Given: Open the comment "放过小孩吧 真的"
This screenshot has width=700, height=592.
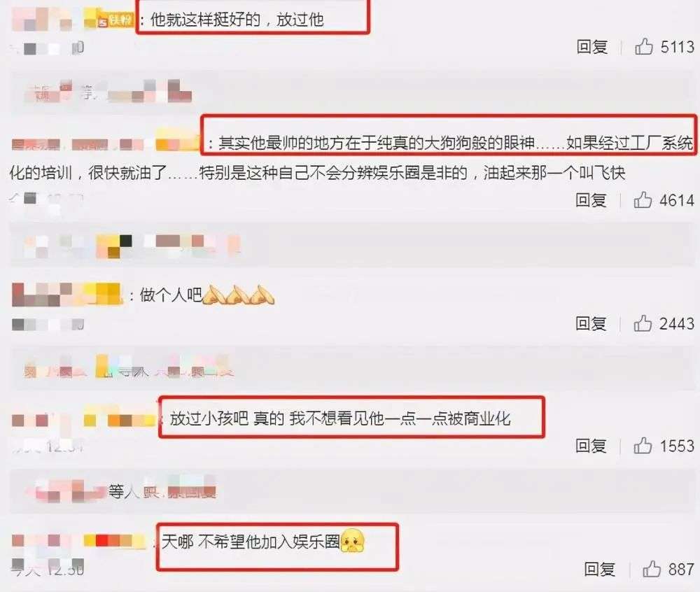Looking at the screenshot, I should pos(340,418).
